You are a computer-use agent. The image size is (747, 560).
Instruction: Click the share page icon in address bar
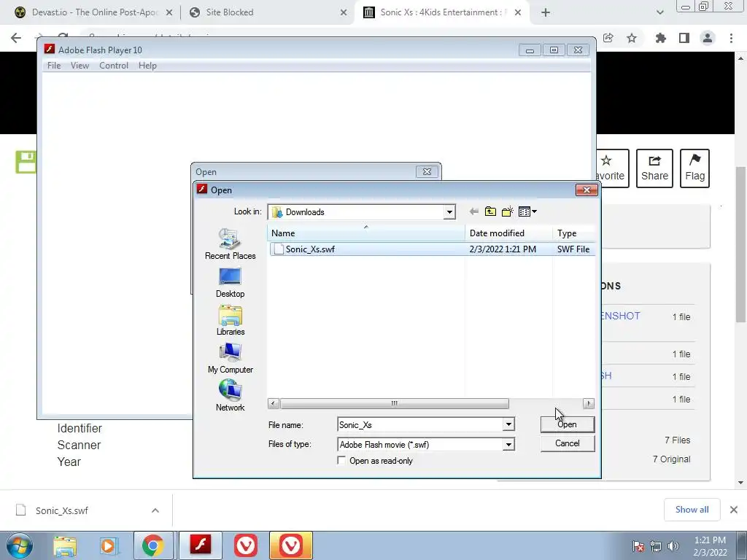[x=608, y=38]
